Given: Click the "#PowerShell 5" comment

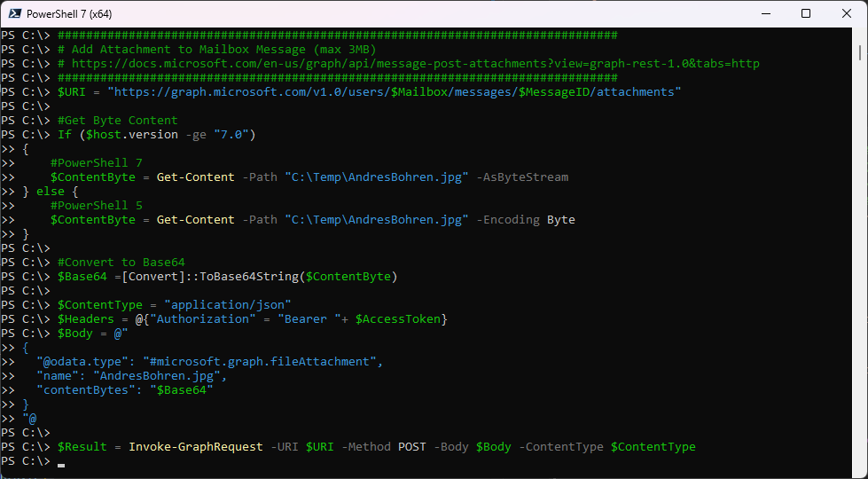Looking at the screenshot, I should pyautogui.click(x=97, y=206).
